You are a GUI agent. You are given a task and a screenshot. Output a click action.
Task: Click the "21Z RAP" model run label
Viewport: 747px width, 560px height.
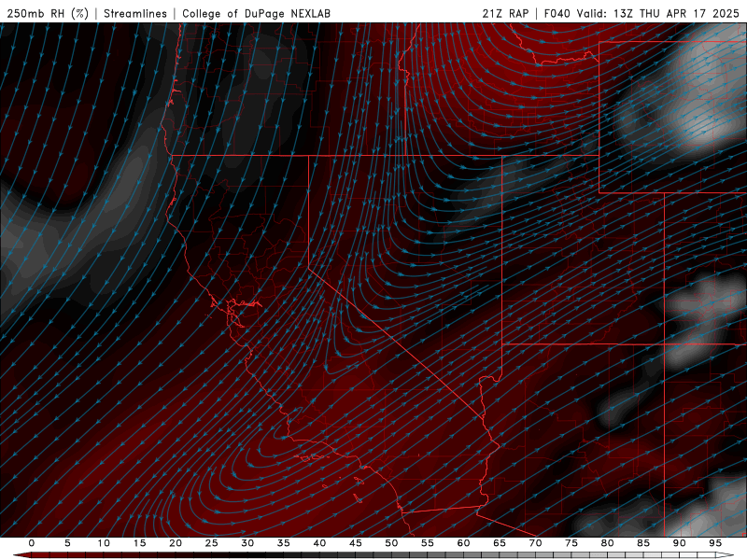[505, 13]
